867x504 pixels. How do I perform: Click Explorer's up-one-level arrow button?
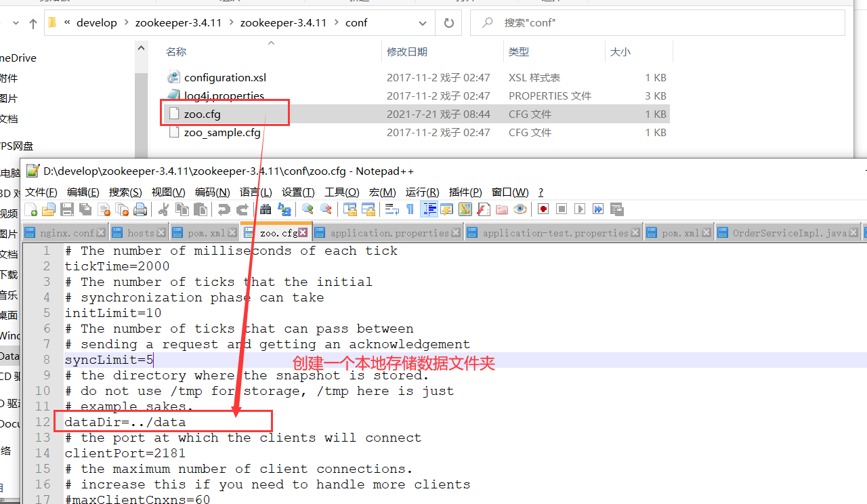[33, 23]
